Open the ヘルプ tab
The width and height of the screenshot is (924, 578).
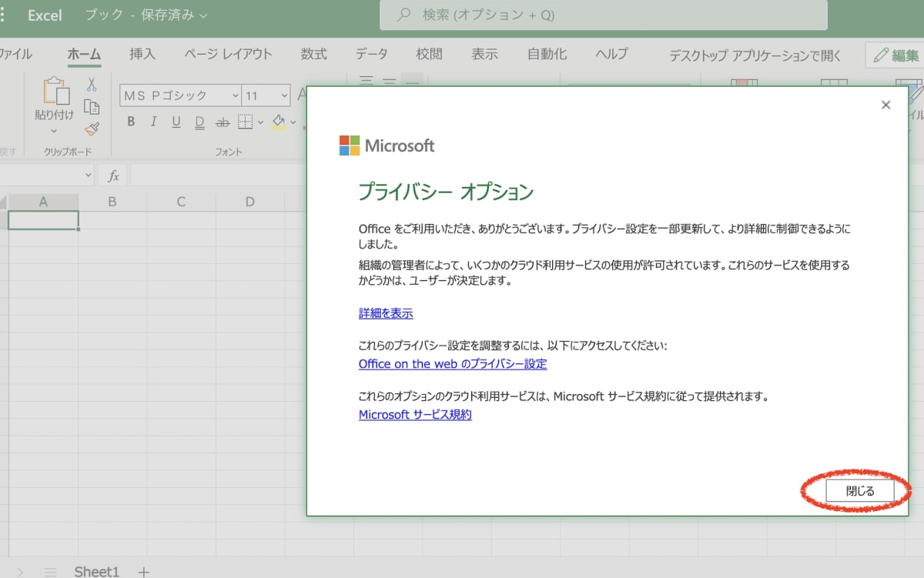(x=611, y=54)
